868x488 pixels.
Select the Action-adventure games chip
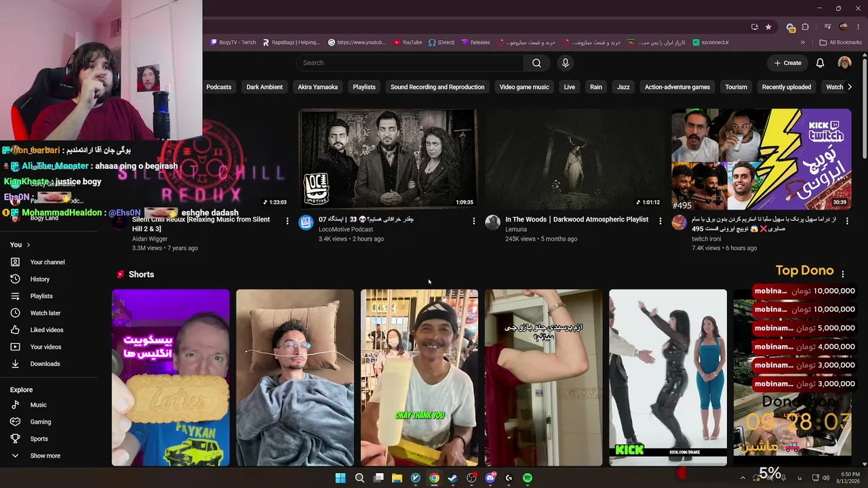pos(677,87)
